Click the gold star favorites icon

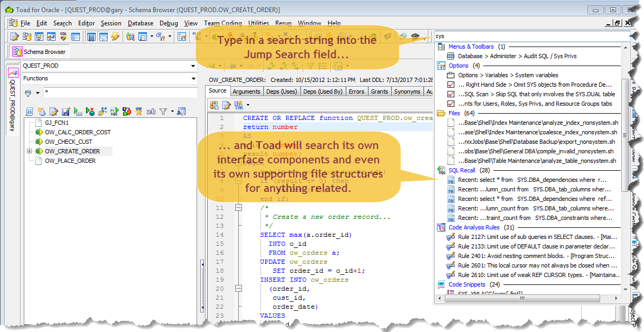[138, 112]
